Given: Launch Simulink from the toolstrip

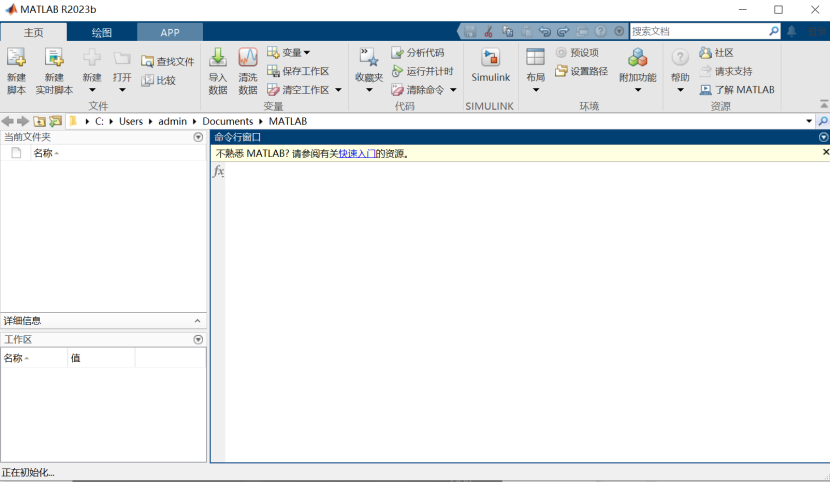Looking at the screenshot, I should click(491, 66).
